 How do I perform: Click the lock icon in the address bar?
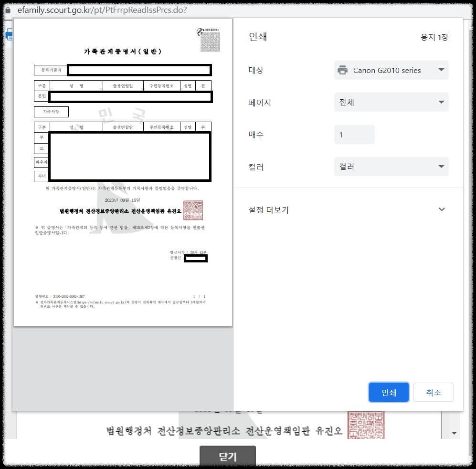pos(9,10)
